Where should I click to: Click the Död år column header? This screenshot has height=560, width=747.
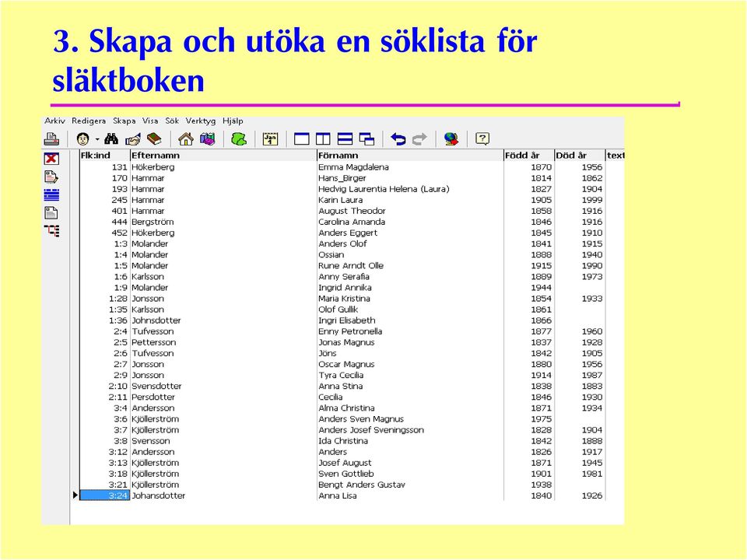580,156
